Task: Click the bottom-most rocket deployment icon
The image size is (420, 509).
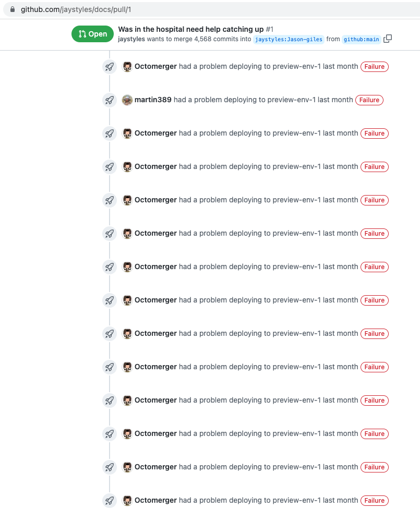Action: 110,500
